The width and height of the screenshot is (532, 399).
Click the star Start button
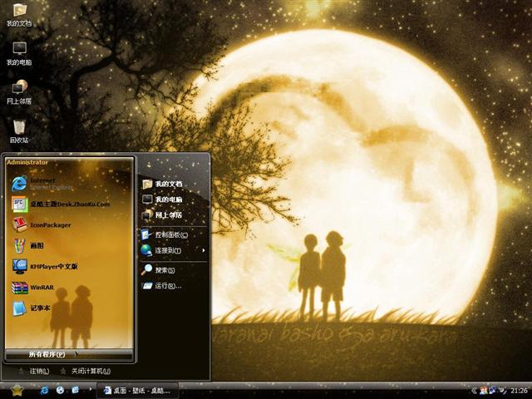pyautogui.click(x=17, y=389)
